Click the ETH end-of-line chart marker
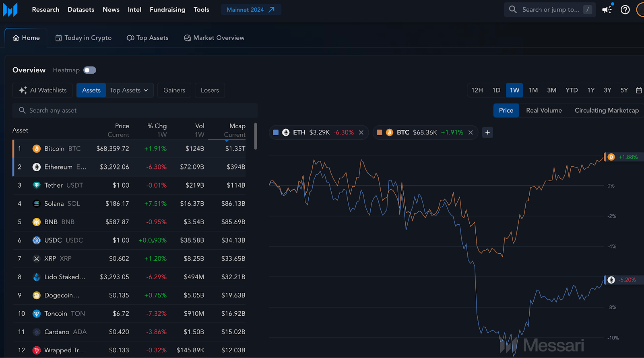Viewport: 644px width, 358px height. pos(611,280)
